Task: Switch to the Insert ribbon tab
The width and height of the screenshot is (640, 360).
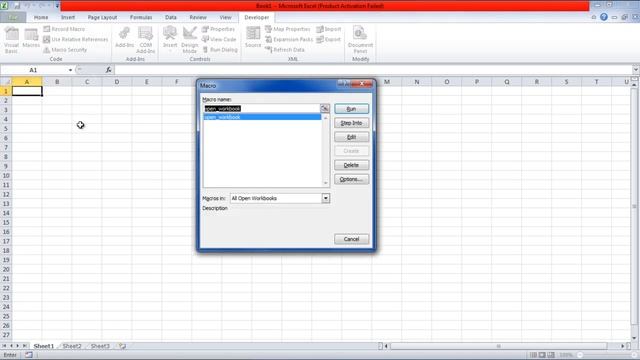Action: (68, 17)
